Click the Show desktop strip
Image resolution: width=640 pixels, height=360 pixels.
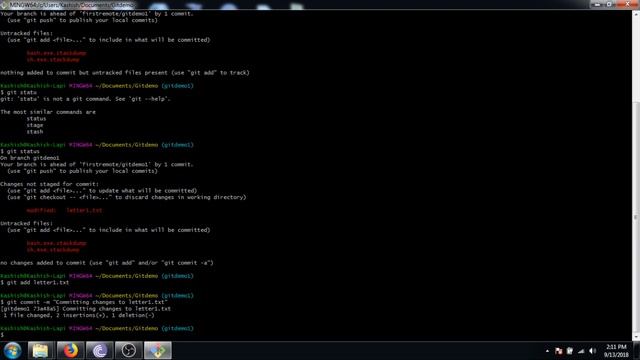pos(637,351)
